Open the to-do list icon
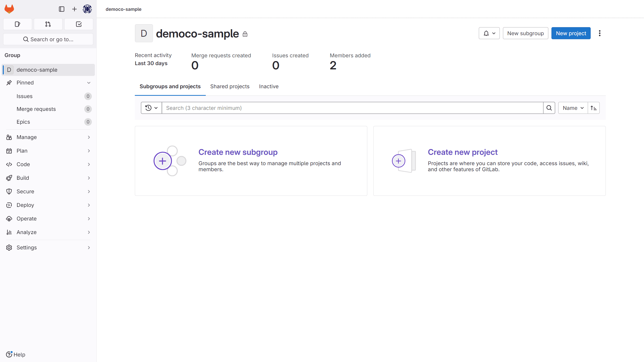644x362 pixels. click(x=79, y=24)
